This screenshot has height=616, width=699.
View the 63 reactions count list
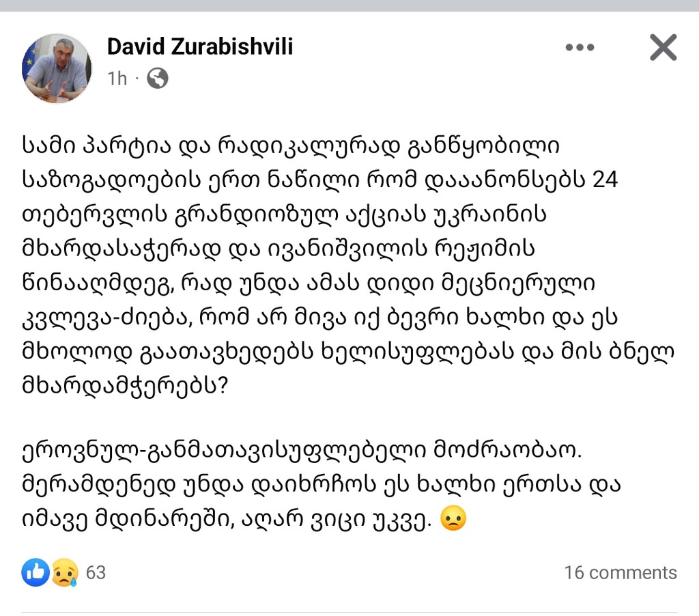coord(96,572)
